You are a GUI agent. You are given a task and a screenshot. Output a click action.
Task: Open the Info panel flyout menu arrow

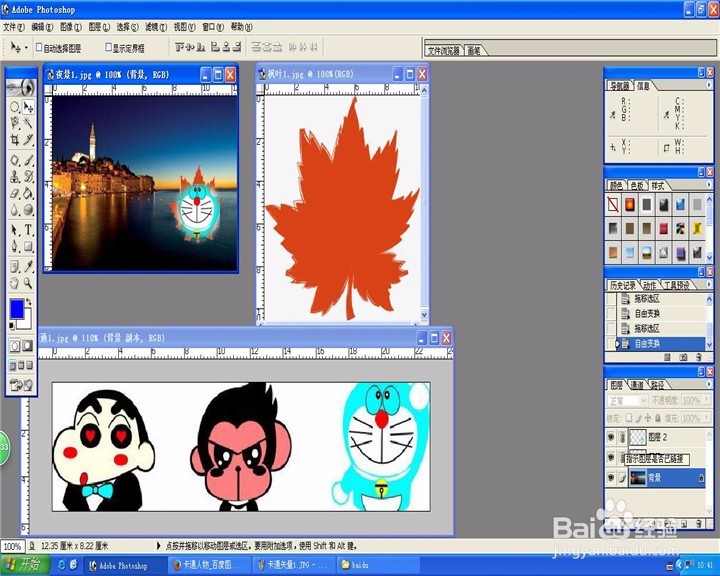[709, 85]
